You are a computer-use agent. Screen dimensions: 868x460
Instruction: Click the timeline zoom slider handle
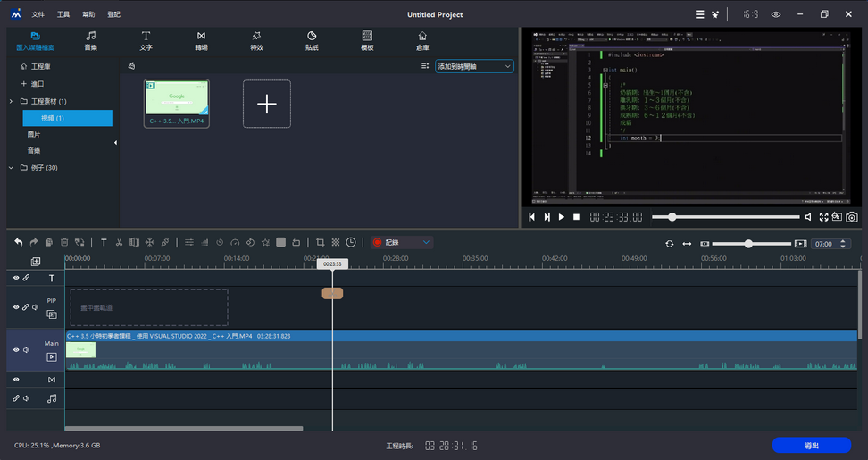pos(748,244)
